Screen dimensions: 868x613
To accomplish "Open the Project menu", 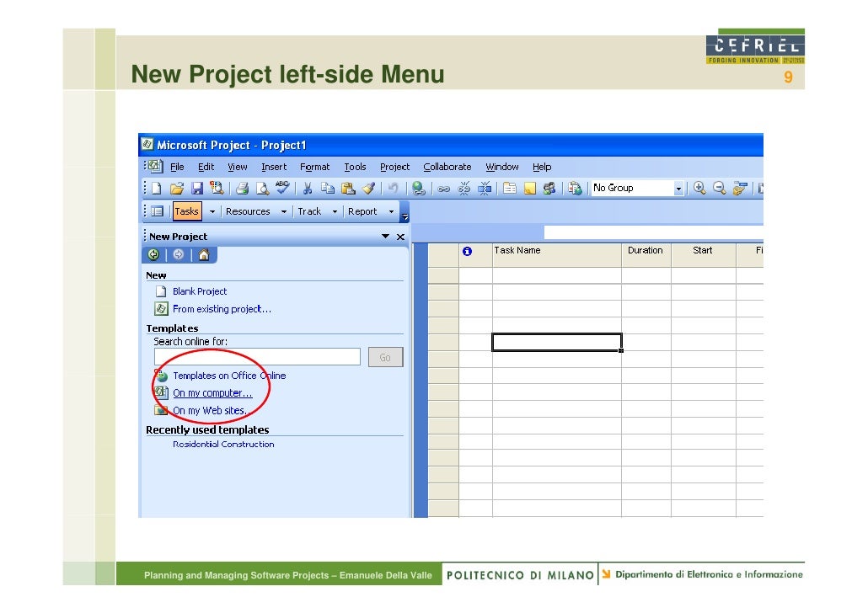I will pyautogui.click(x=394, y=167).
